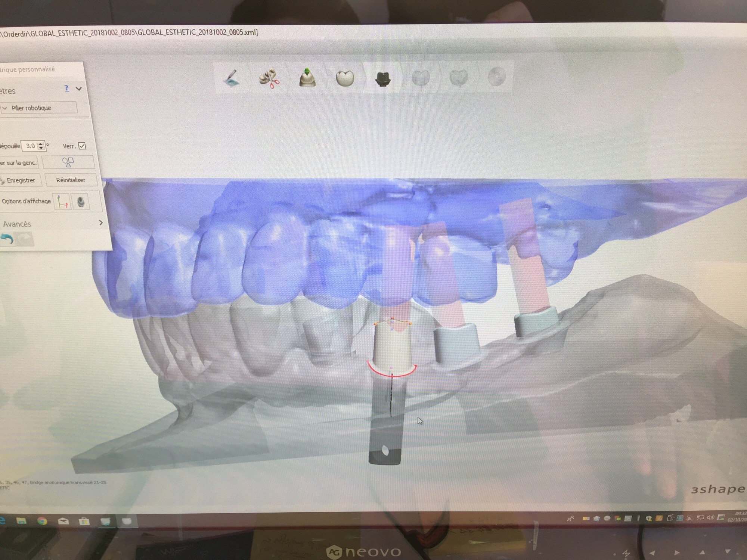Open the second greyed-out tooth workflow step
The height and width of the screenshot is (560, 747).
click(459, 78)
